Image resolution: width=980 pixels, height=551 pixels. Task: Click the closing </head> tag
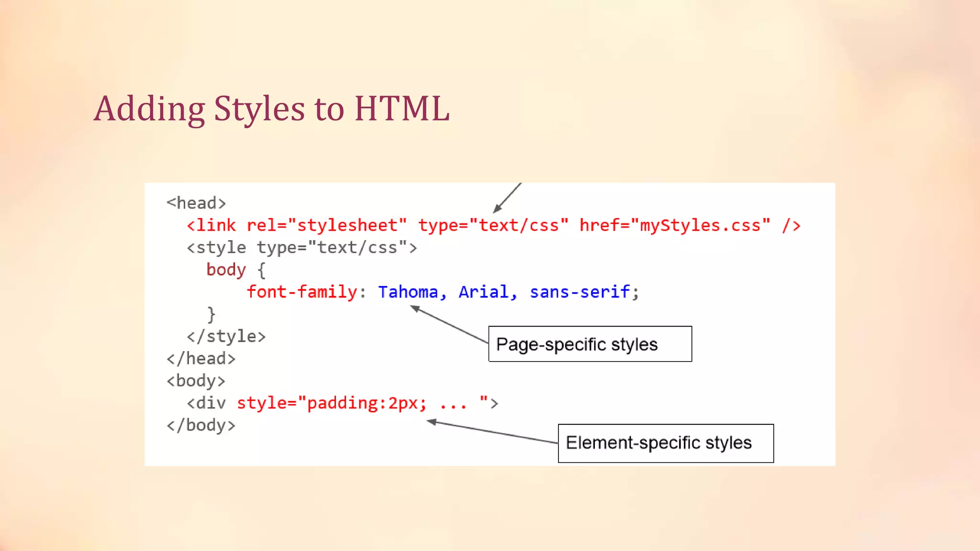pyautogui.click(x=201, y=359)
